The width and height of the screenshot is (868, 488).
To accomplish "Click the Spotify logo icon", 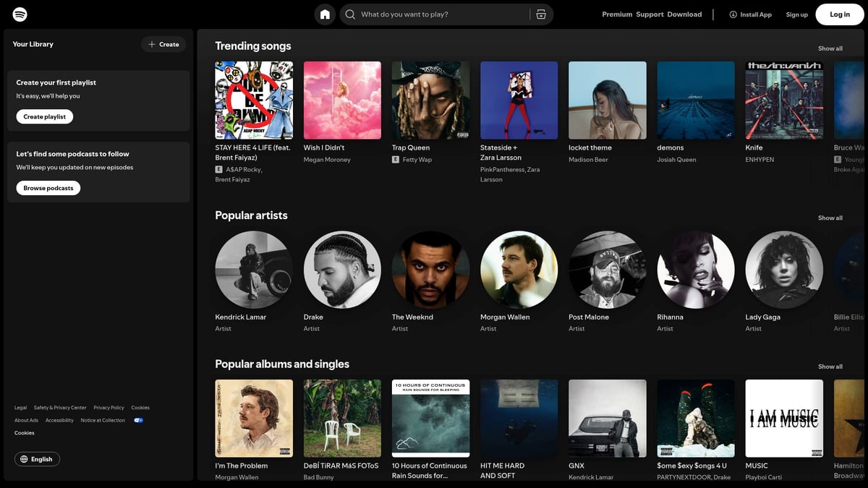I will (19, 14).
